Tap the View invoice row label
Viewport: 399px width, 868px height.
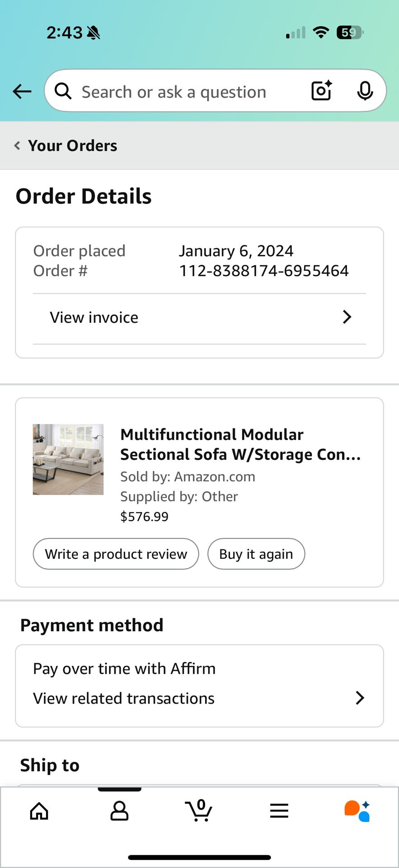(x=94, y=317)
